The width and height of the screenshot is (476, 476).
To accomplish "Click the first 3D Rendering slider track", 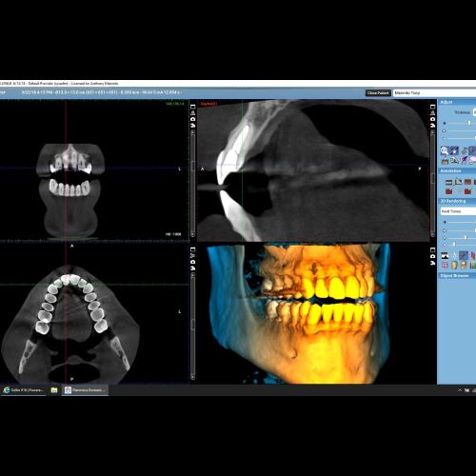I will [462, 223].
